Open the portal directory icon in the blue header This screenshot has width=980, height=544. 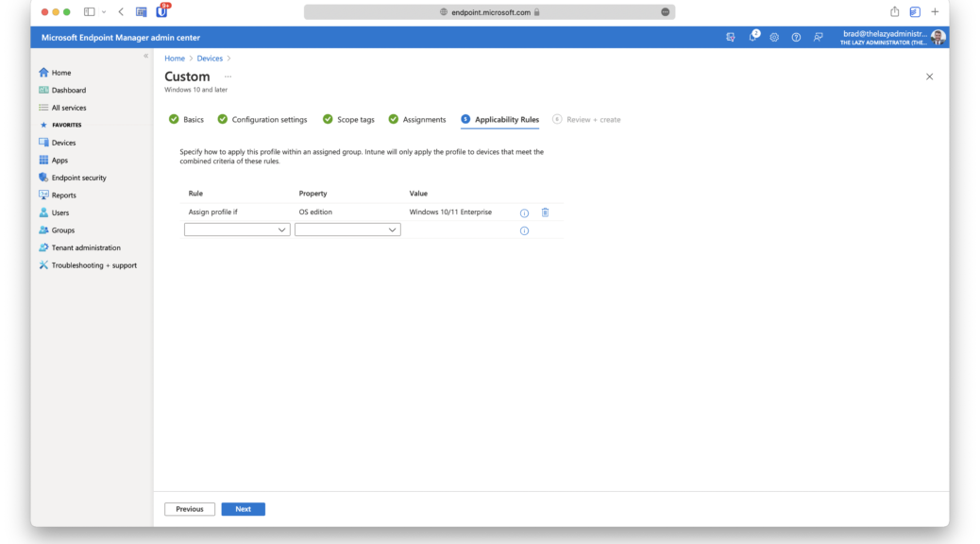731,38
